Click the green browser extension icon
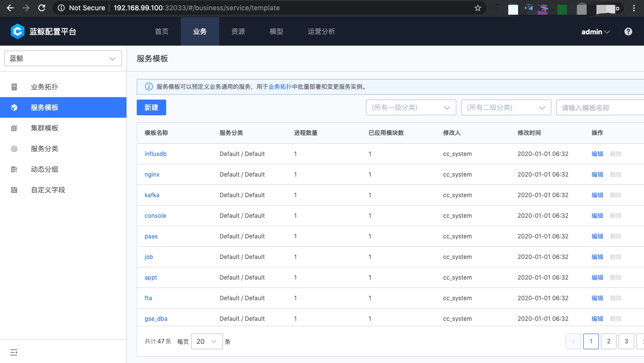The width and height of the screenshot is (644, 363). pyautogui.click(x=562, y=9)
